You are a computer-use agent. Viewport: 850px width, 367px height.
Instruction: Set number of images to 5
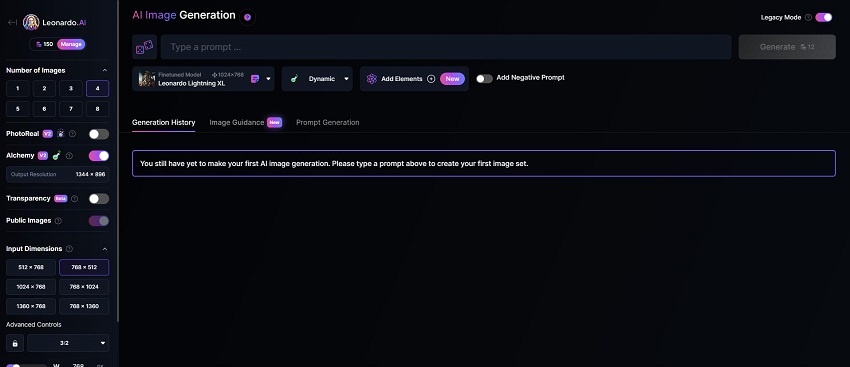18,109
